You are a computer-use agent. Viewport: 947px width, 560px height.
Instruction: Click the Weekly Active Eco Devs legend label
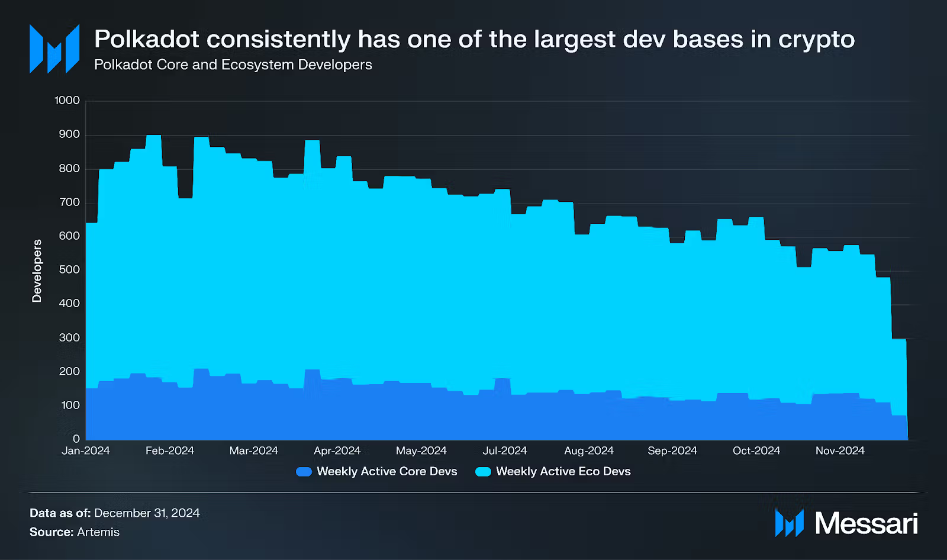tap(563, 472)
